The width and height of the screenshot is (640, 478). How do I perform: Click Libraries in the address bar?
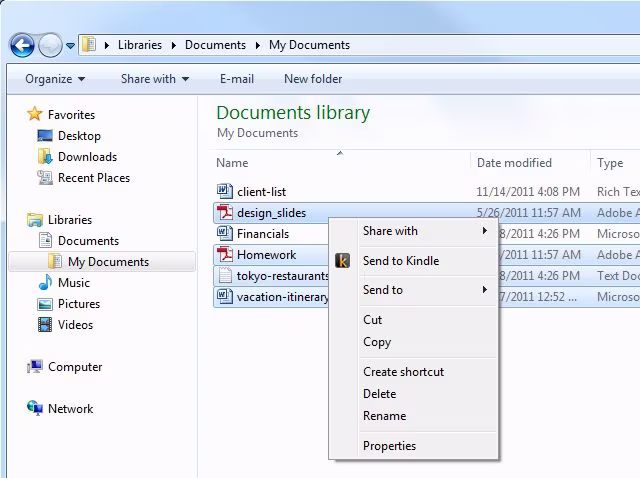tap(140, 45)
